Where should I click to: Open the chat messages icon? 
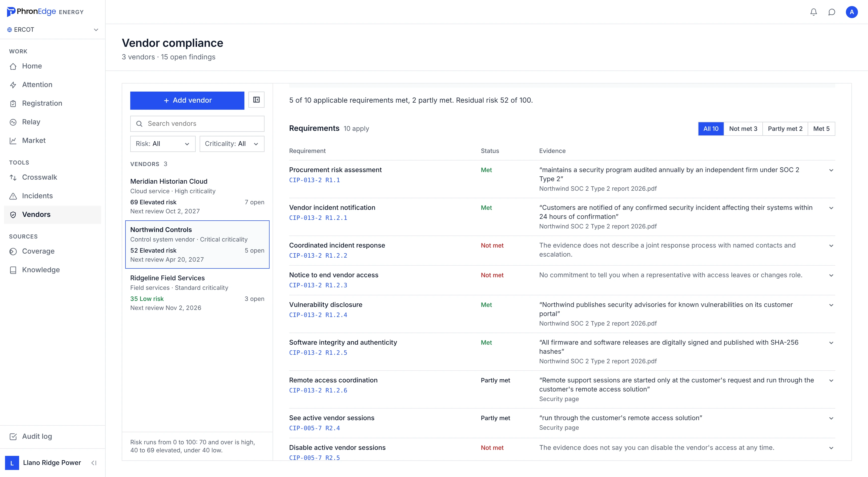pos(832,12)
